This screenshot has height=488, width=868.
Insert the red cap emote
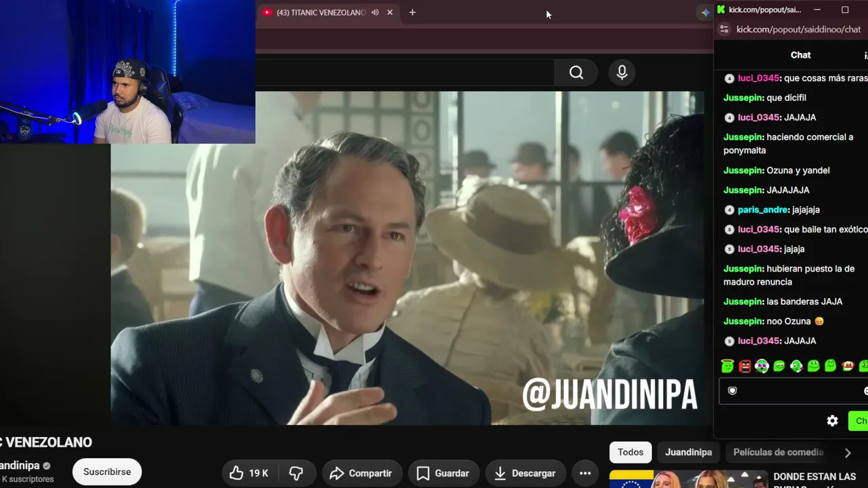click(x=848, y=367)
